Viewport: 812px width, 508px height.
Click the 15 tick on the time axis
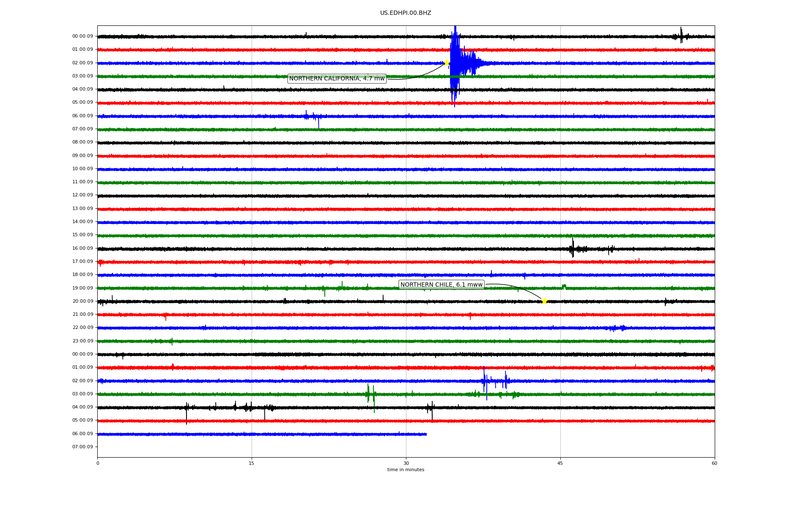(252, 463)
